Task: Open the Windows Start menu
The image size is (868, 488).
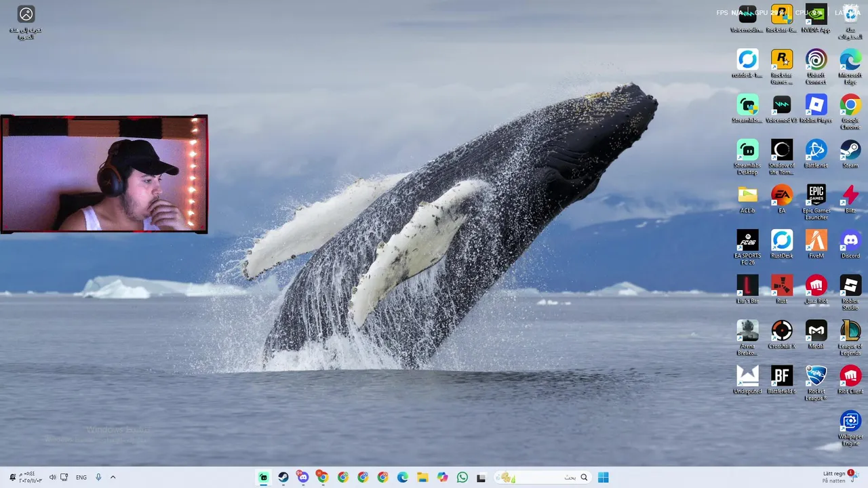Action: tap(603, 477)
